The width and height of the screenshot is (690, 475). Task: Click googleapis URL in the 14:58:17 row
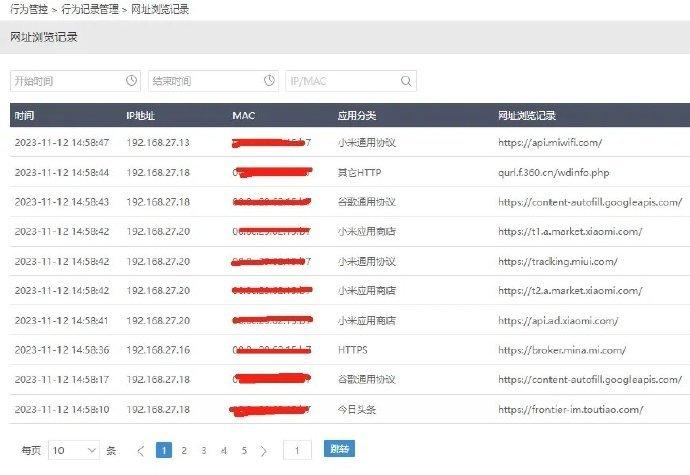tap(590, 379)
